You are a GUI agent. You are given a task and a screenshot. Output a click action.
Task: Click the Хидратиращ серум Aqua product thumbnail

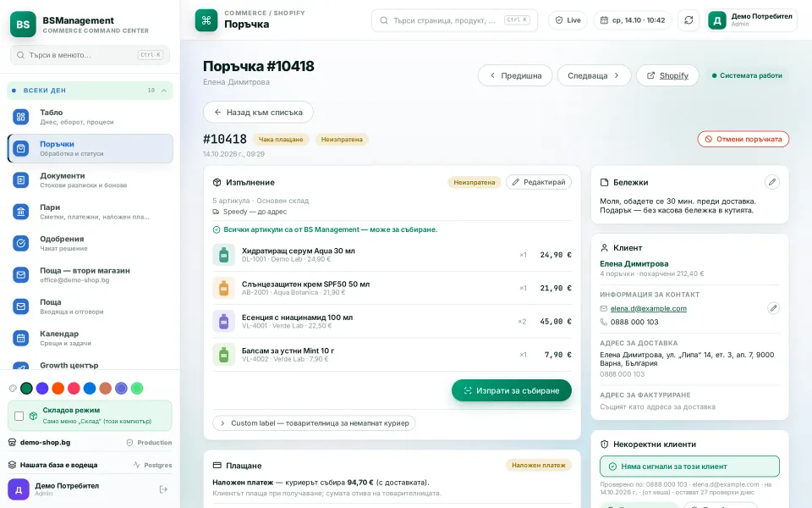click(x=223, y=255)
